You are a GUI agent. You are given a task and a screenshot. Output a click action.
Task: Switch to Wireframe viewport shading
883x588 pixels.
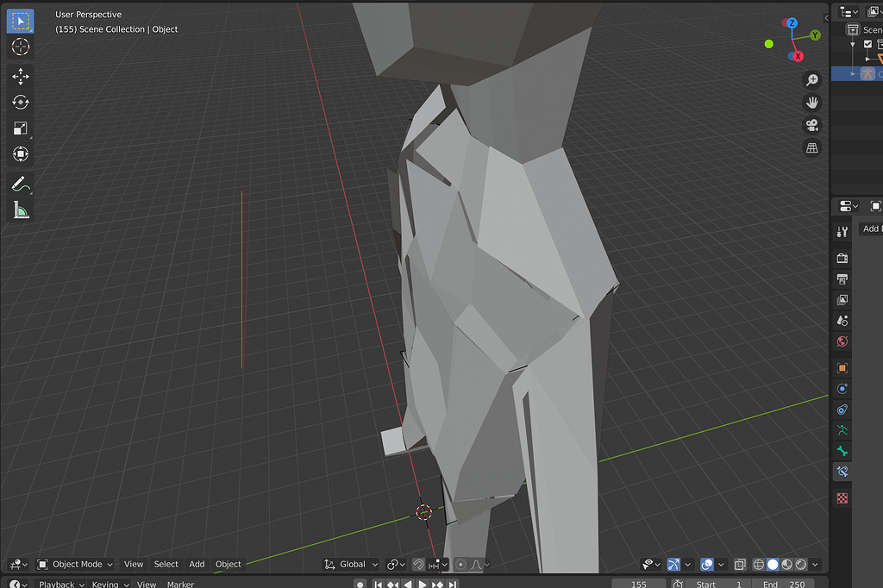[759, 565]
